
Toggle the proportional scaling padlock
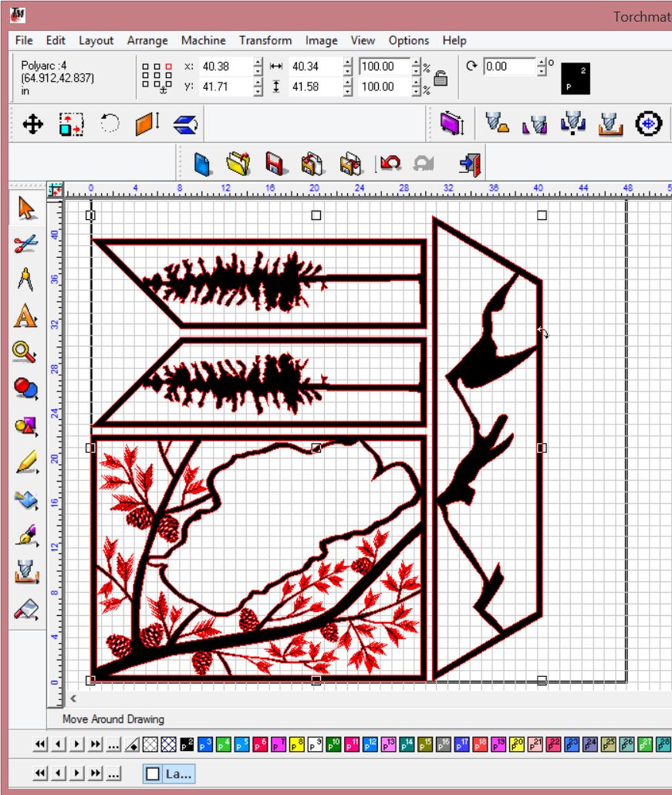440,78
